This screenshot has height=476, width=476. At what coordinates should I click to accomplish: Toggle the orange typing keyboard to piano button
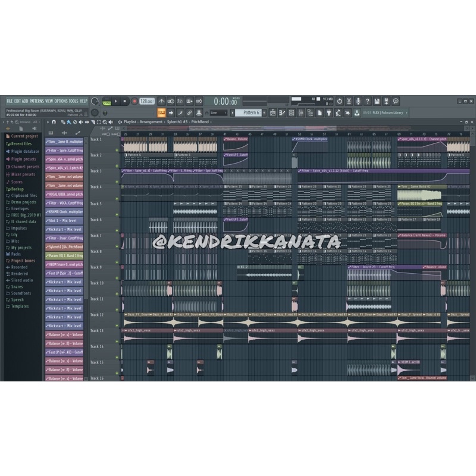(x=161, y=113)
